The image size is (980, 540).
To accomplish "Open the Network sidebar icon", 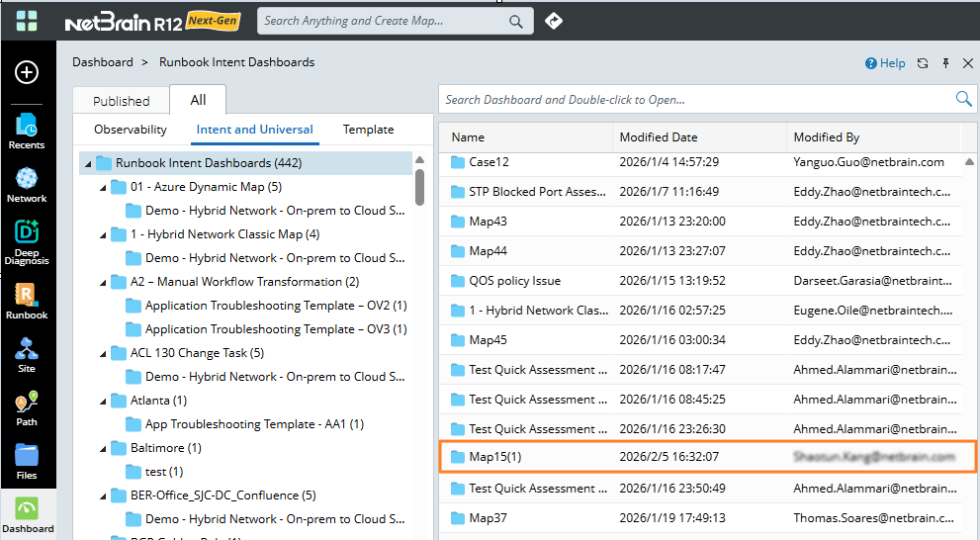I will click(27, 185).
